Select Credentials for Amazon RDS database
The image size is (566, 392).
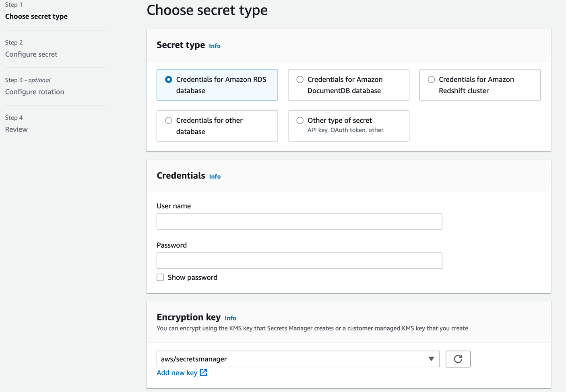point(169,80)
